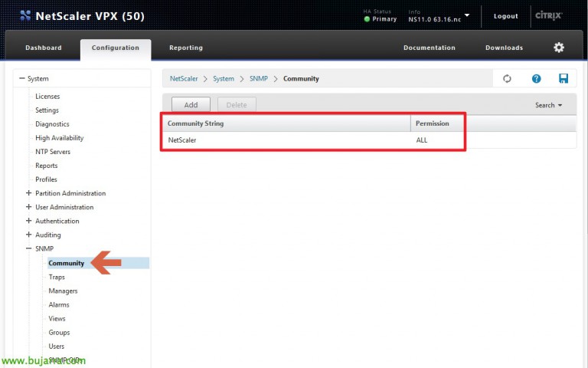Click the Logout link
The height and width of the screenshot is (368, 588).
click(x=506, y=16)
